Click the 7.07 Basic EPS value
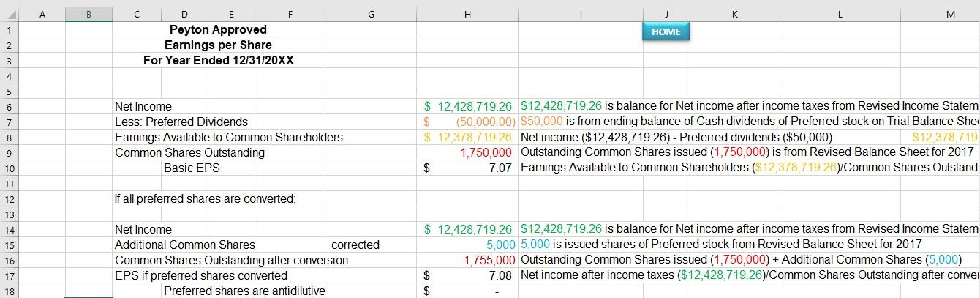 [x=500, y=168]
